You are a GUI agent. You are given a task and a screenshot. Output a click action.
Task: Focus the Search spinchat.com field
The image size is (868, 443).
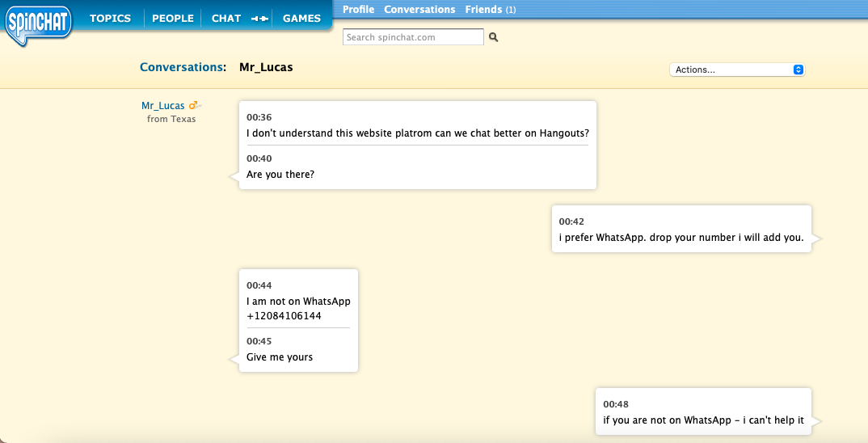click(x=413, y=37)
